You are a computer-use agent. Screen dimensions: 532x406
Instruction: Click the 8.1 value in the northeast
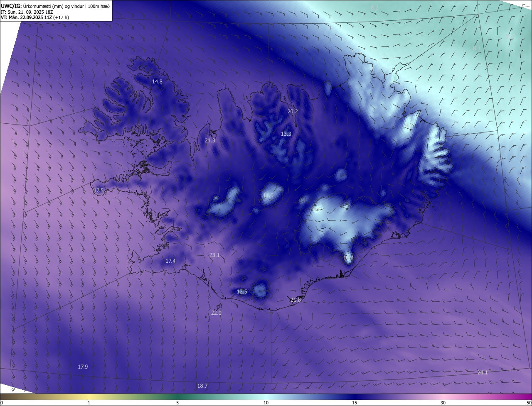click(477, 49)
